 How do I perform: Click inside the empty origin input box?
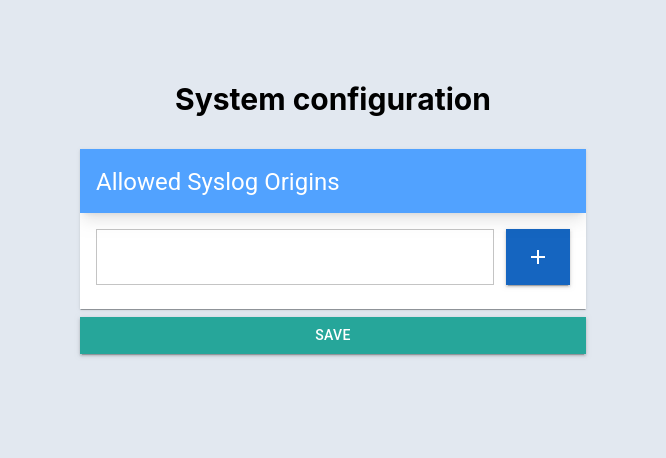pyautogui.click(x=295, y=257)
